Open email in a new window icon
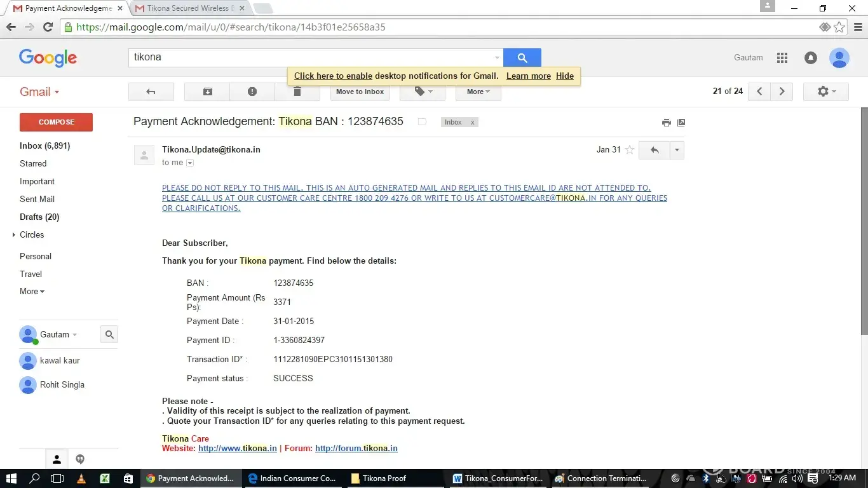Screen dimensions: 868x488 681,123
